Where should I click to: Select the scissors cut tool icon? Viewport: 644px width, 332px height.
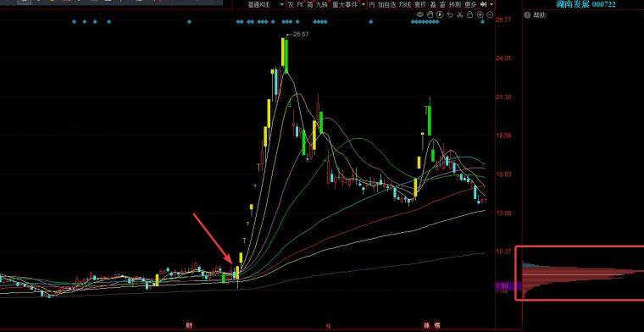click(460, 14)
